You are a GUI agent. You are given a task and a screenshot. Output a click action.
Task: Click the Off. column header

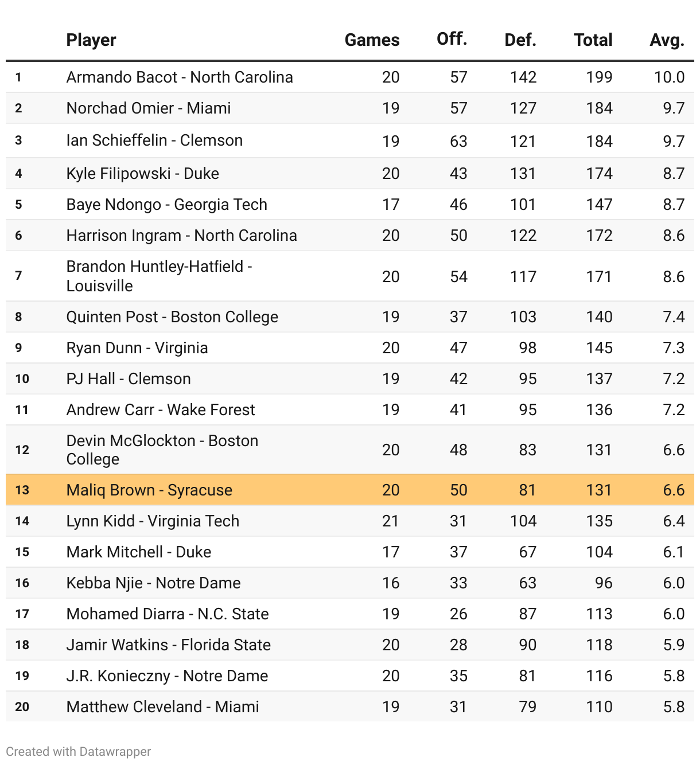click(452, 39)
